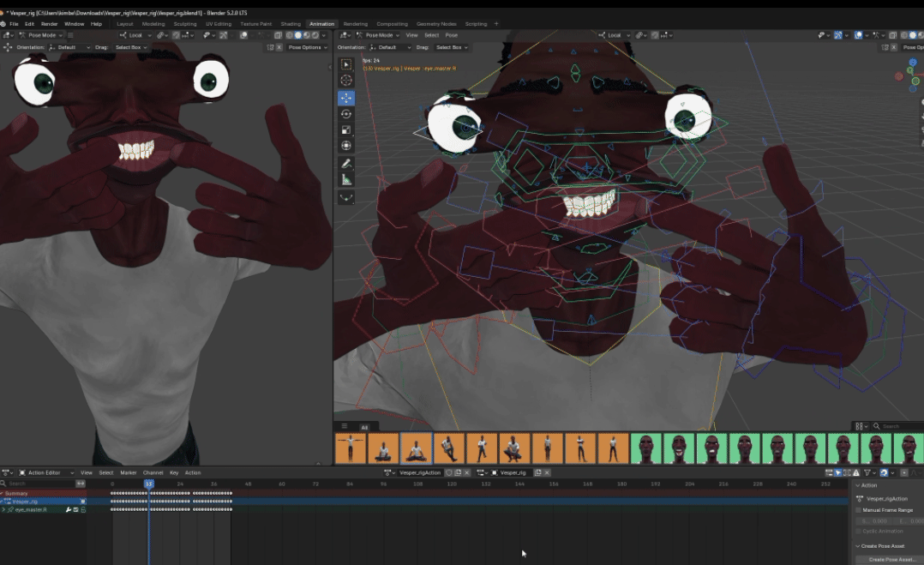The height and width of the screenshot is (565, 924).
Task: Open the Key menu in Action Editor
Action: tap(174, 472)
